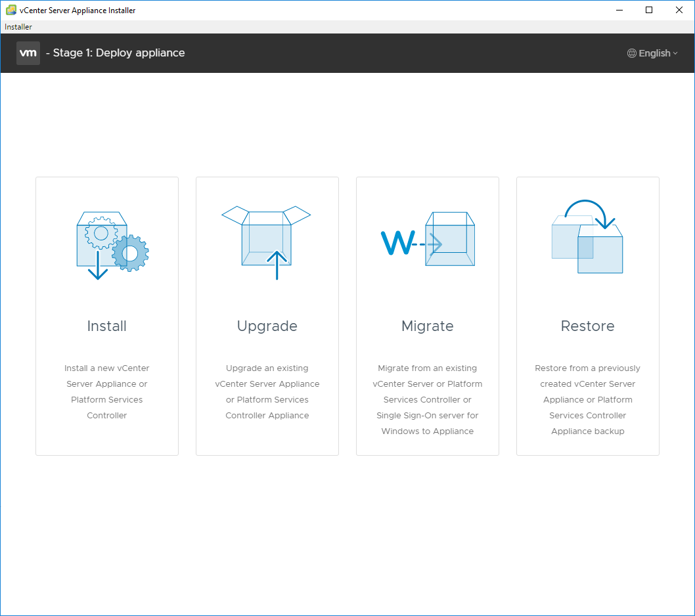Select the Install heading
The height and width of the screenshot is (616, 695).
pos(107,326)
